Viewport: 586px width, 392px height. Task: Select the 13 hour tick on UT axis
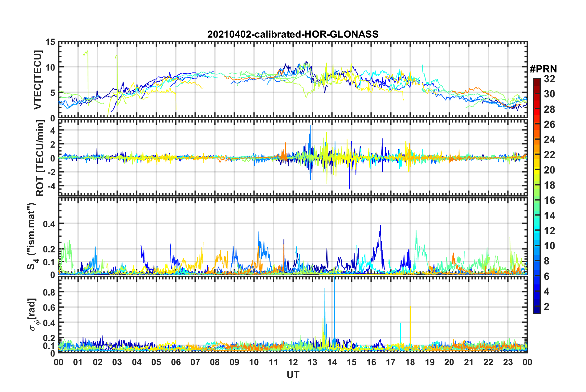point(312,362)
